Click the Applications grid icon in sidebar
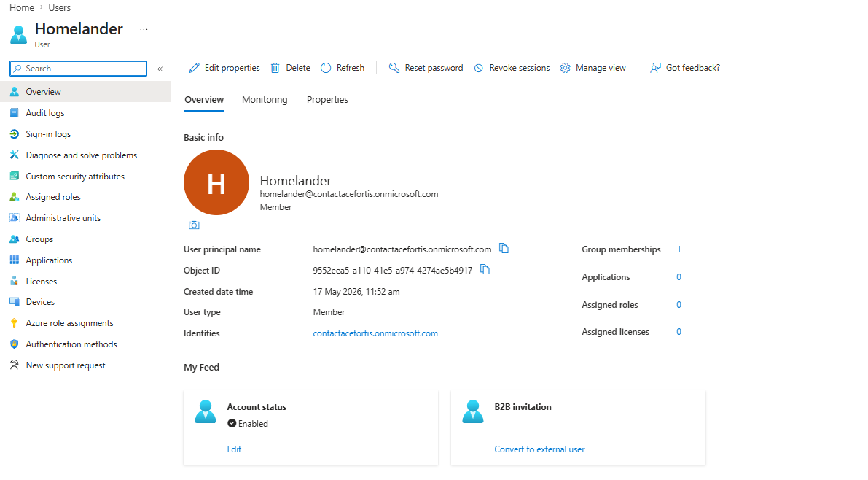 15,260
